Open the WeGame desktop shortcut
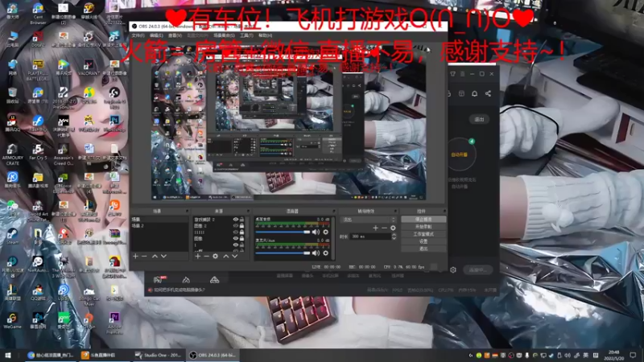 point(12,320)
